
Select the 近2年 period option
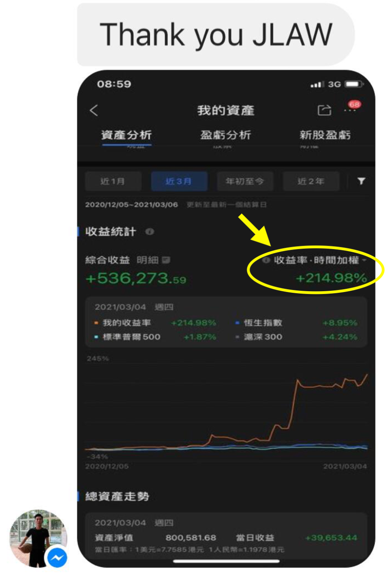(311, 181)
